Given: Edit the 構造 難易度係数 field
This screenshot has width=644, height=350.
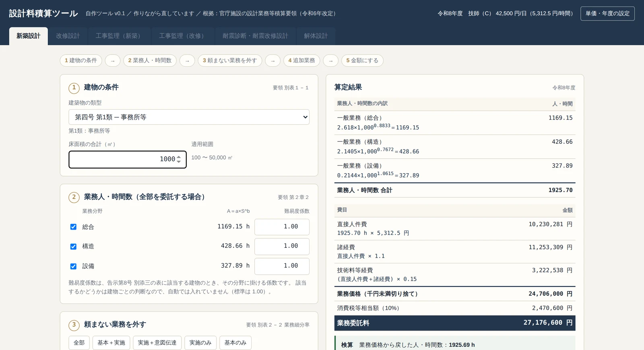Looking at the screenshot, I should click(282, 246).
